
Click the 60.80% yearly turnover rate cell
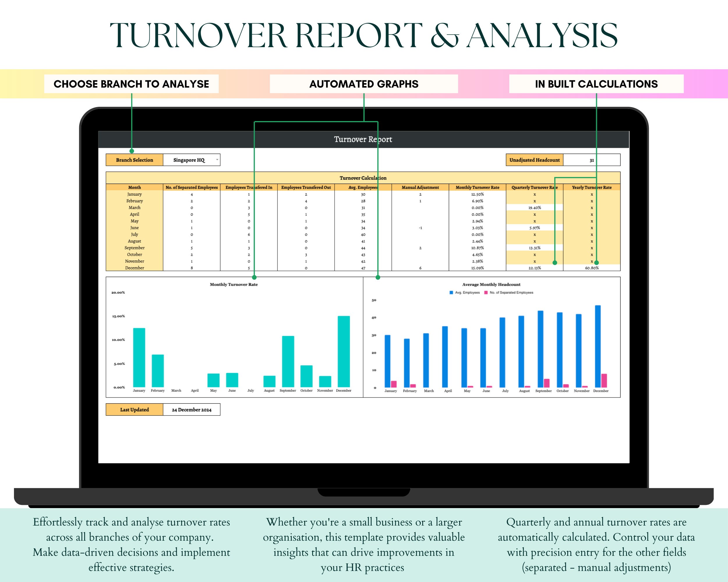click(592, 268)
